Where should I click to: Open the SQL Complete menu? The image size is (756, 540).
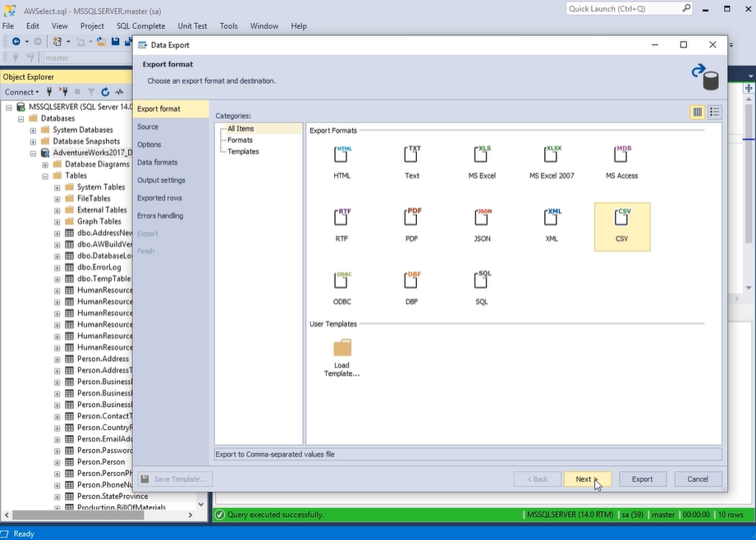point(140,26)
